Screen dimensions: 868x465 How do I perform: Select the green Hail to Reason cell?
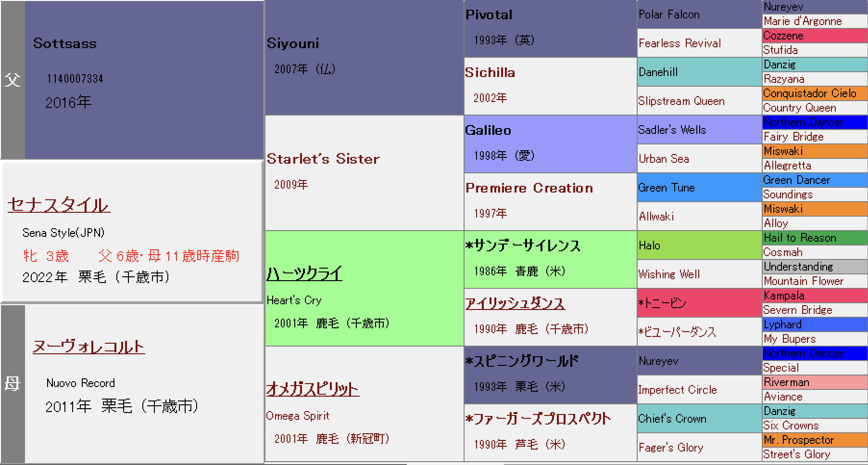[815, 238]
